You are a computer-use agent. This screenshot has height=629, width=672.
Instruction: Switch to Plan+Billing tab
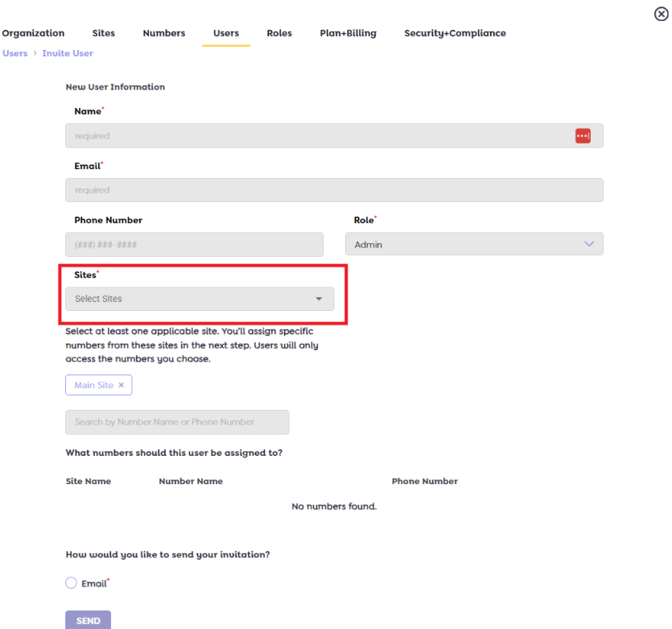point(348,33)
